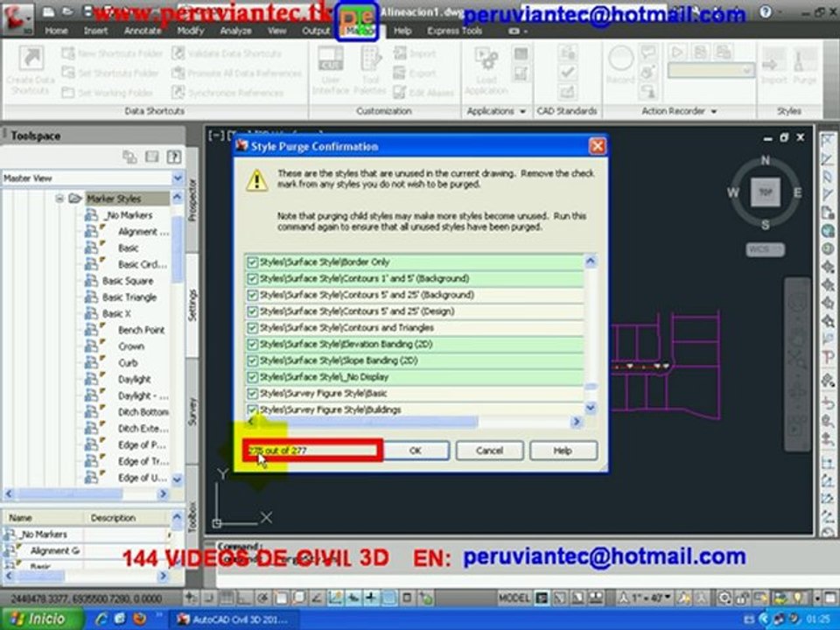840x630 pixels.
Task: Click the Create Data Shortcuts icon
Action: point(31,59)
